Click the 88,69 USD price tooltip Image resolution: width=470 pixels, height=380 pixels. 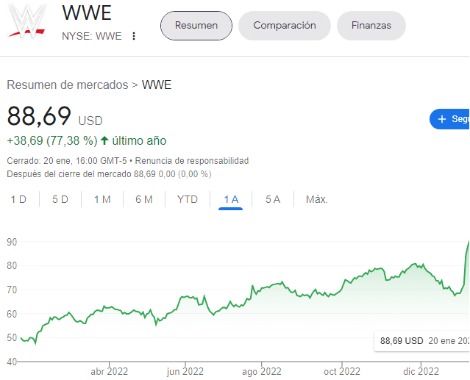pyautogui.click(x=422, y=341)
